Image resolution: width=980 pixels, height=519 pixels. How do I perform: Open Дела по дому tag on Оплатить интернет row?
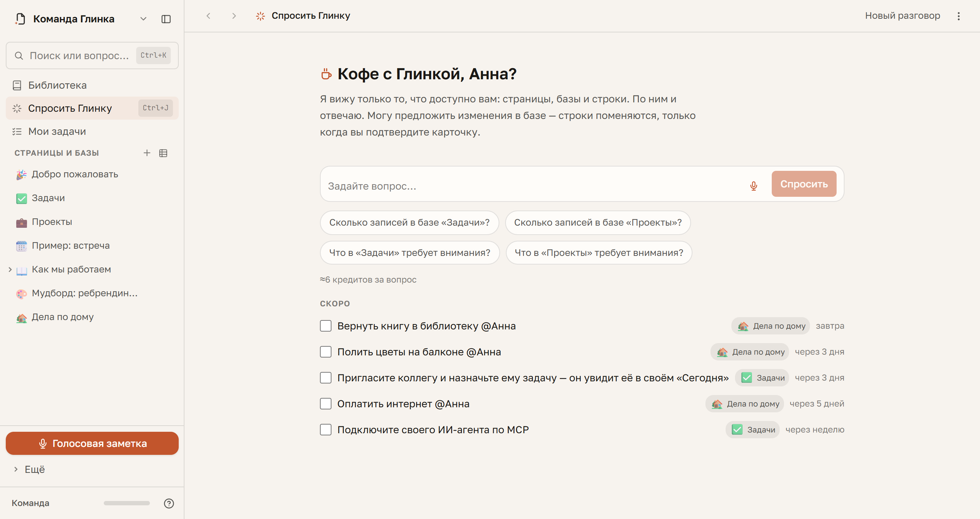tap(744, 403)
